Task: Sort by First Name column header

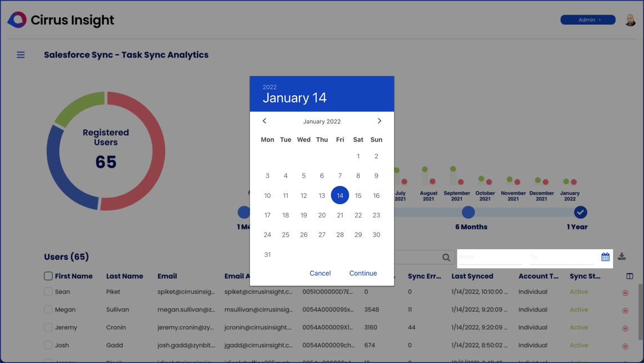Action: [x=74, y=276]
